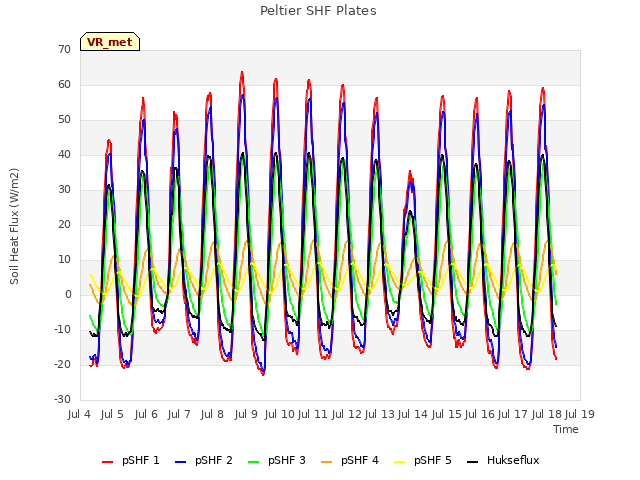Click the 60 y-axis tick label
The height and width of the screenshot is (480, 640).
tap(64, 84)
